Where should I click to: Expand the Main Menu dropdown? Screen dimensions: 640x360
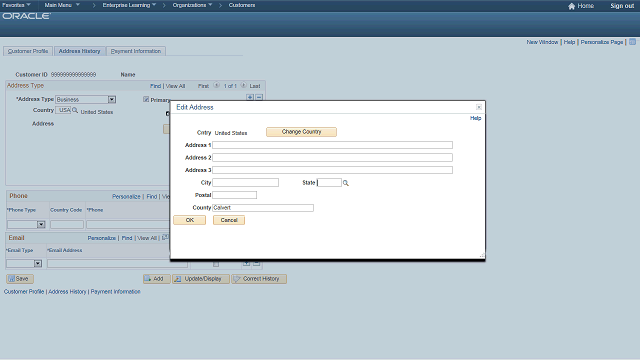tap(62, 5)
